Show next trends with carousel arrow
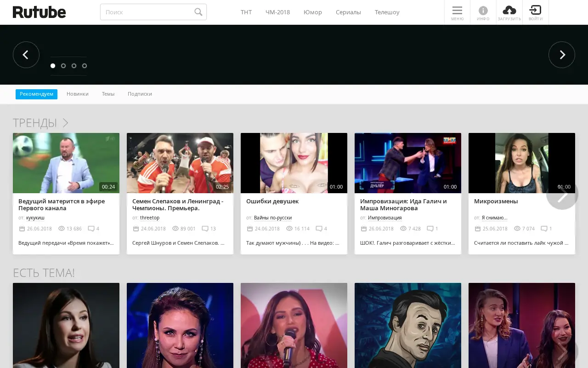Screen dimensions: 588x368 (x=562, y=194)
